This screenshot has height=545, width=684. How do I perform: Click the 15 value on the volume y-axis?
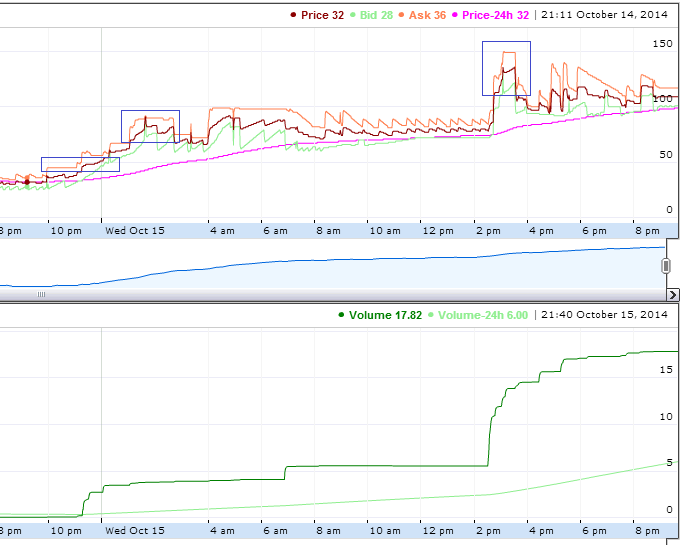tap(666, 370)
